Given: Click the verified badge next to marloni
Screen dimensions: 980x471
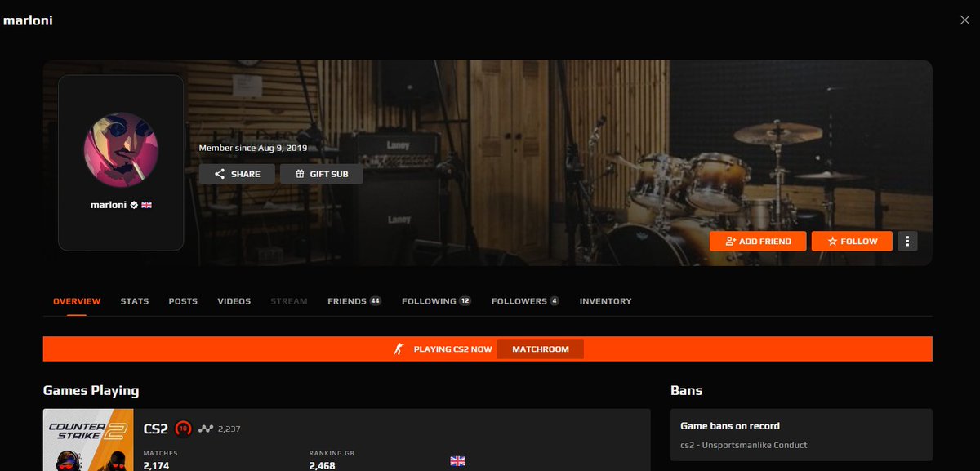Looking at the screenshot, I should point(135,205).
